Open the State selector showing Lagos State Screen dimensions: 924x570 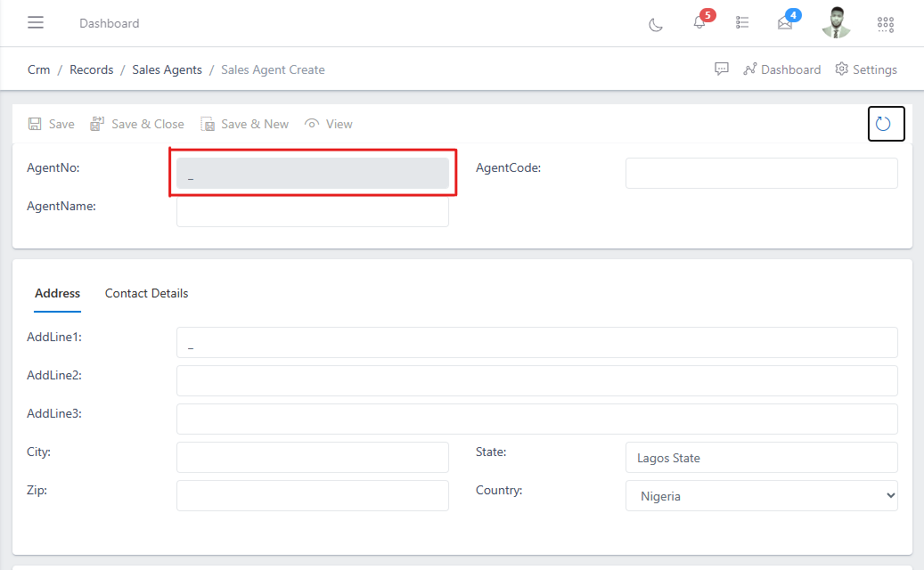point(760,457)
